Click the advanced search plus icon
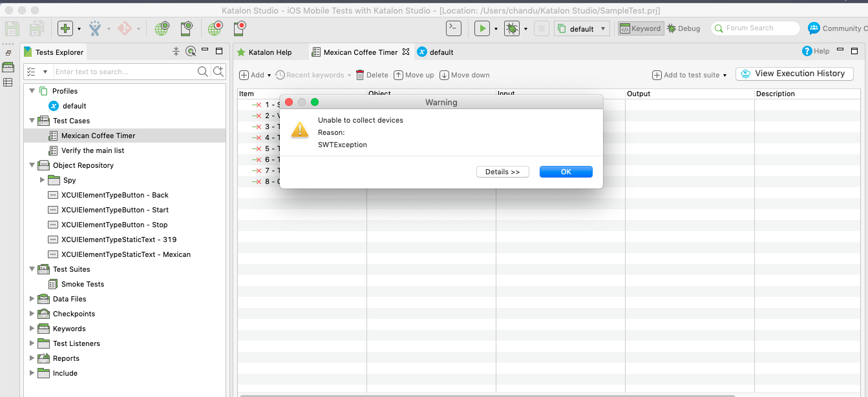The height and width of the screenshot is (397, 868). click(218, 72)
